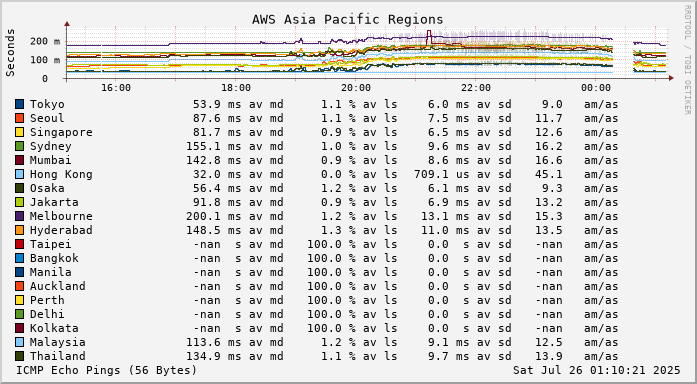Click Hong Kong std deviation 709.1 us
This screenshot has height=384, width=697.
441,174
